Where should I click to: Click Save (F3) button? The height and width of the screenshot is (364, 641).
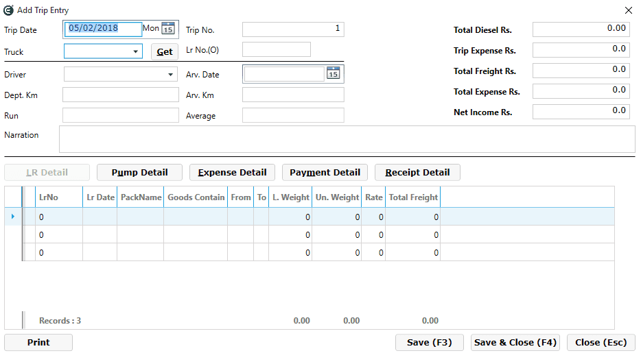click(429, 343)
